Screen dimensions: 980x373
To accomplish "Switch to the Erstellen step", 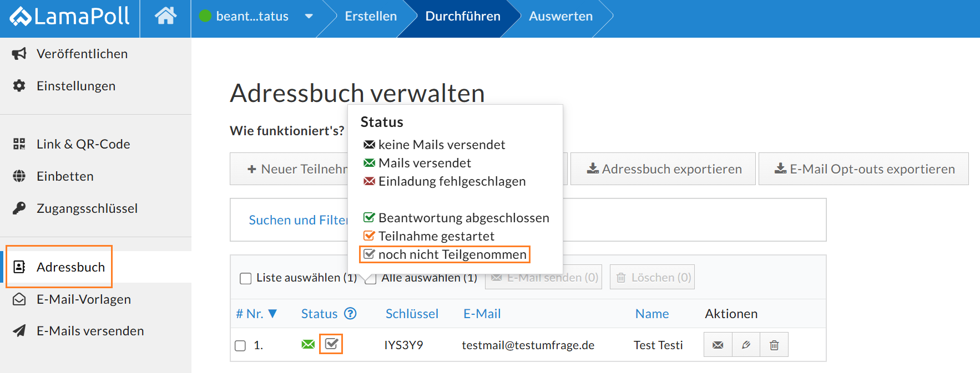I will [371, 17].
